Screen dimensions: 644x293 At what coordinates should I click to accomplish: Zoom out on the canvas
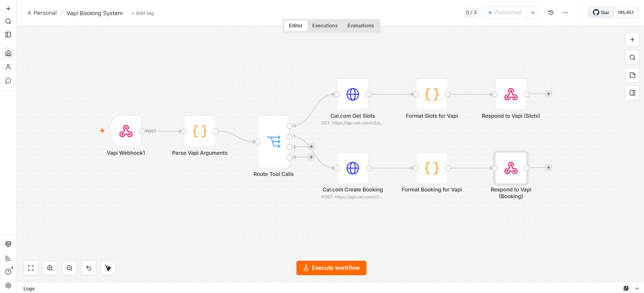(x=70, y=268)
